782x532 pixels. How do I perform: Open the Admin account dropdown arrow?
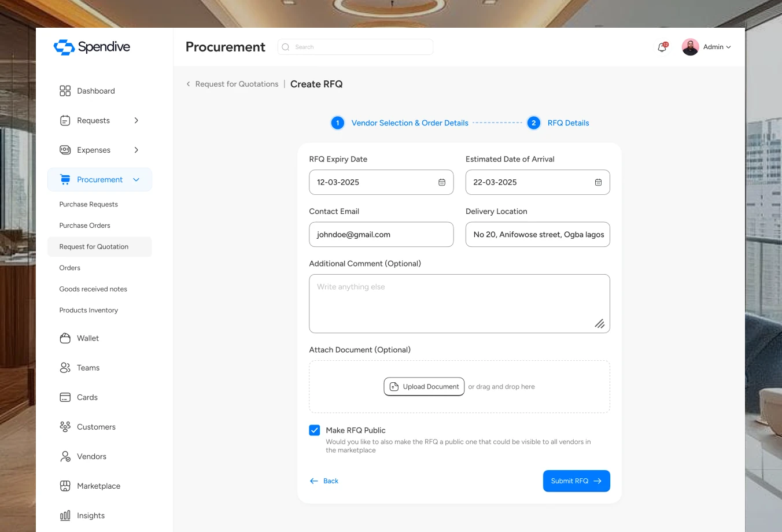pos(728,47)
